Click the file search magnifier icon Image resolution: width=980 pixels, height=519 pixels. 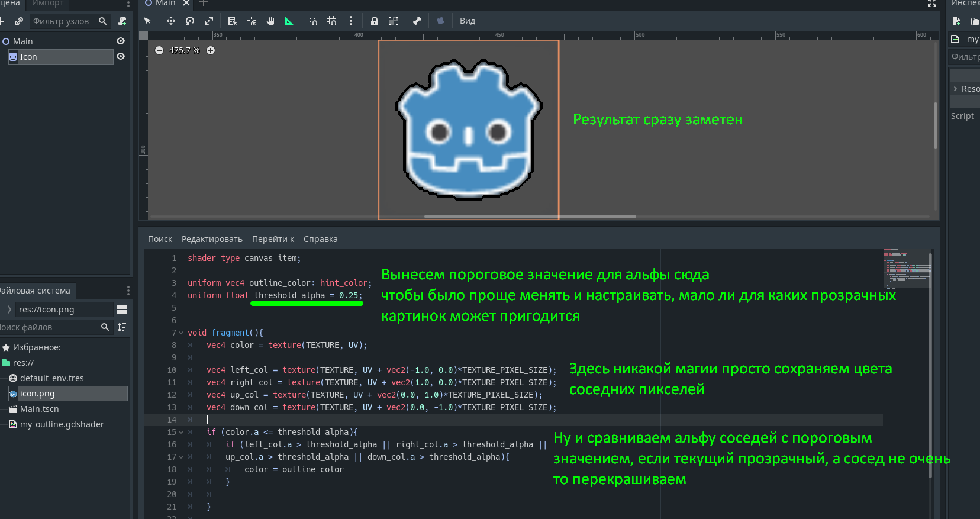105,327
